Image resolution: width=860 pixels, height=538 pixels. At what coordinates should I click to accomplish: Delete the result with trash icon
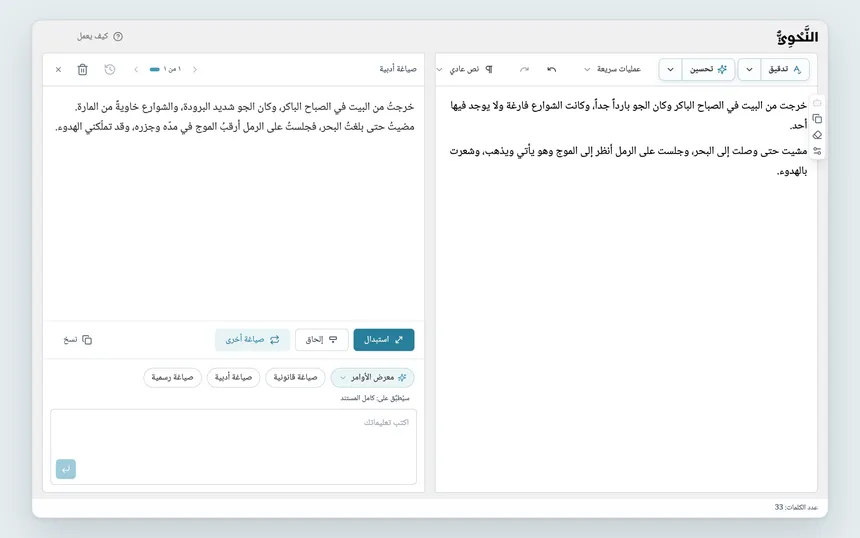82,70
